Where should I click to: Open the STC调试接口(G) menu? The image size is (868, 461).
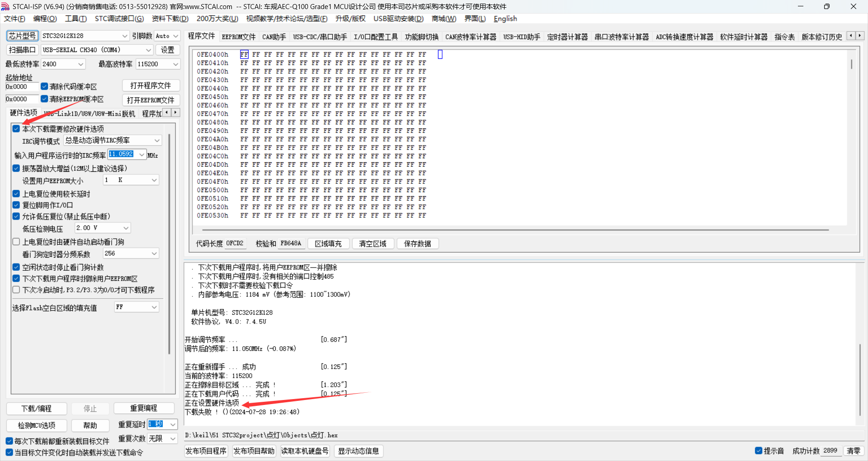[x=119, y=19]
